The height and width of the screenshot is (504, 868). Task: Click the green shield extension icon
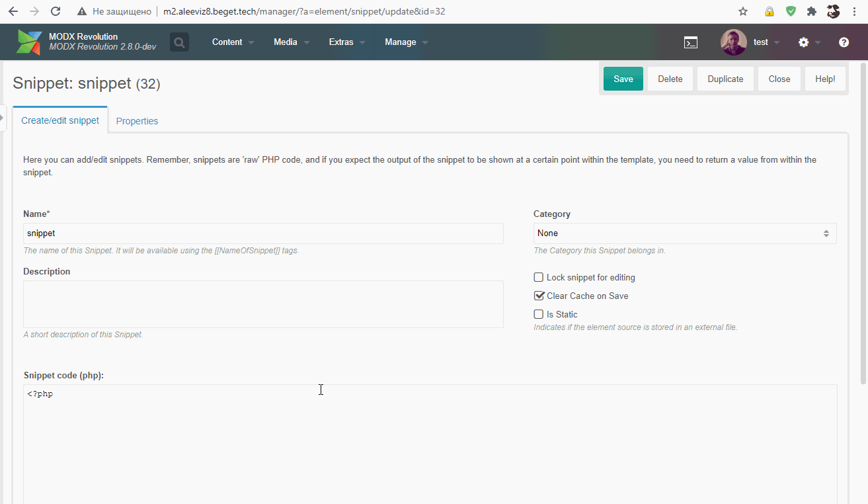(791, 11)
